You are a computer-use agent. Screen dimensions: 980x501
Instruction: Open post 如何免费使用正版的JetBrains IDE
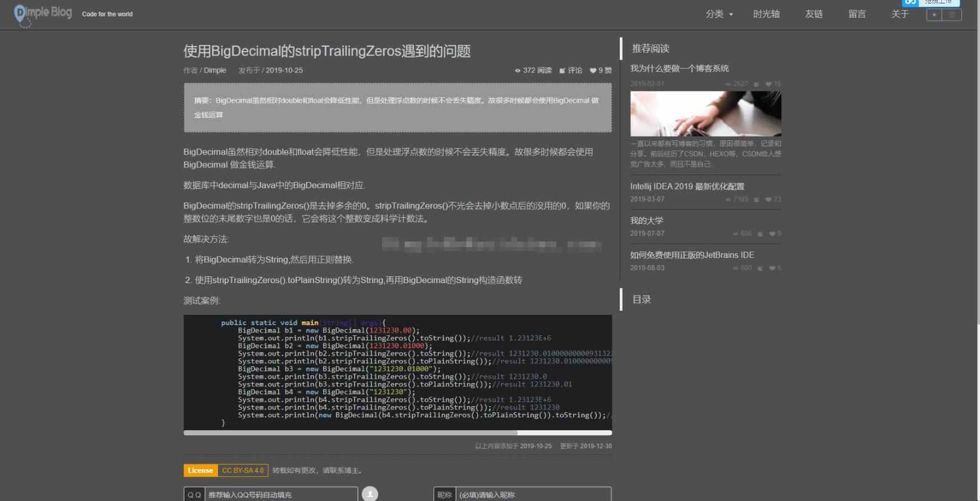692,254
